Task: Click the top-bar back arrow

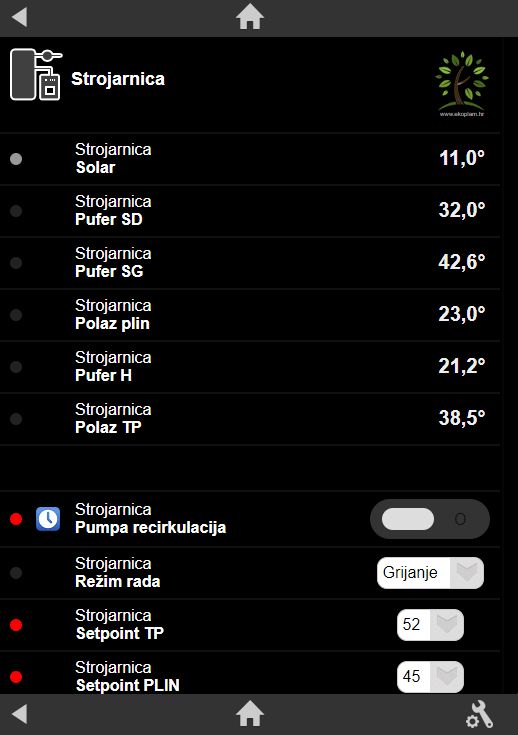Action: (19, 17)
